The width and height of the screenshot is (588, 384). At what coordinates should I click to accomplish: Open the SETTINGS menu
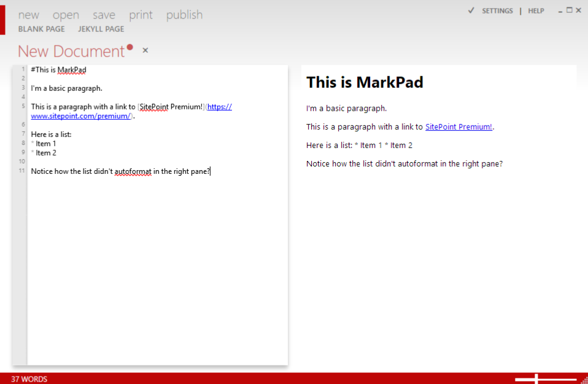coord(497,10)
